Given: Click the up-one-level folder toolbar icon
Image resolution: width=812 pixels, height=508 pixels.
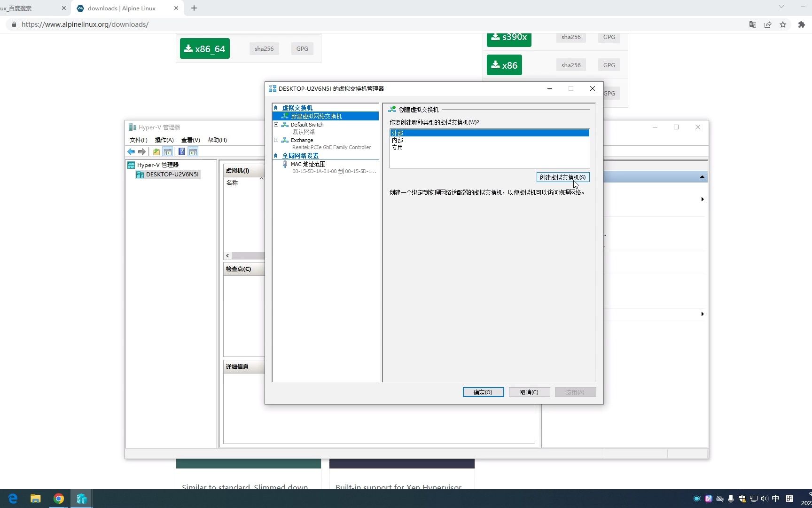Looking at the screenshot, I should point(156,152).
